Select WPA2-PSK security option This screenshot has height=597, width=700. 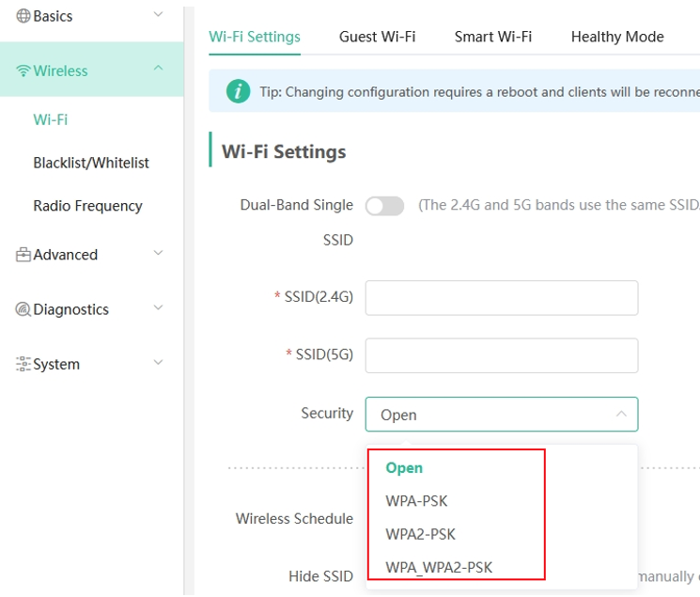click(420, 534)
